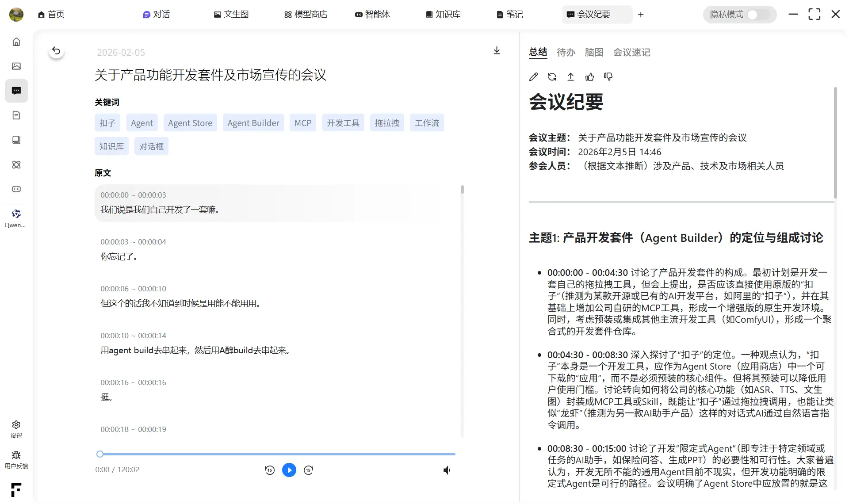Image resolution: width=849 pixels, height=504 pixels.
Task: Click the + to open a new tab
Action: [x=641, y=15]
